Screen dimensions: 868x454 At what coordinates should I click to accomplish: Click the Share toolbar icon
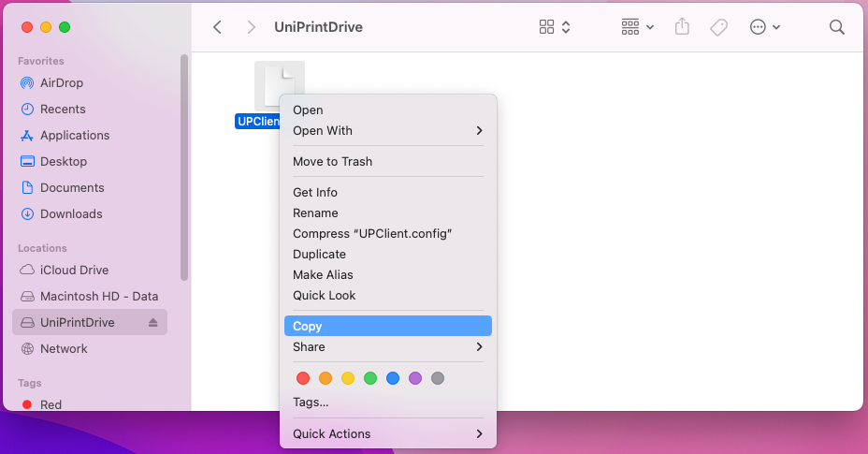682,26
